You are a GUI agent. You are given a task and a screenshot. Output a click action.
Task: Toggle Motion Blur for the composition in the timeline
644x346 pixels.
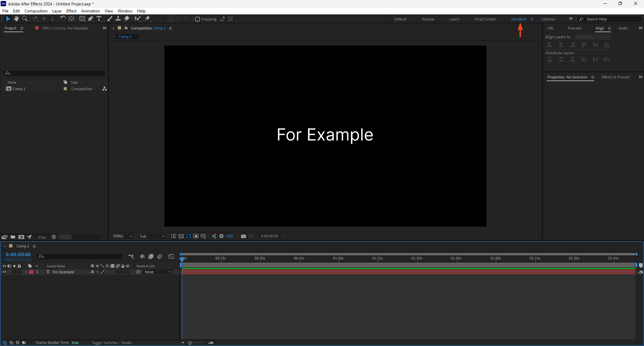click(x=160, y=256)
